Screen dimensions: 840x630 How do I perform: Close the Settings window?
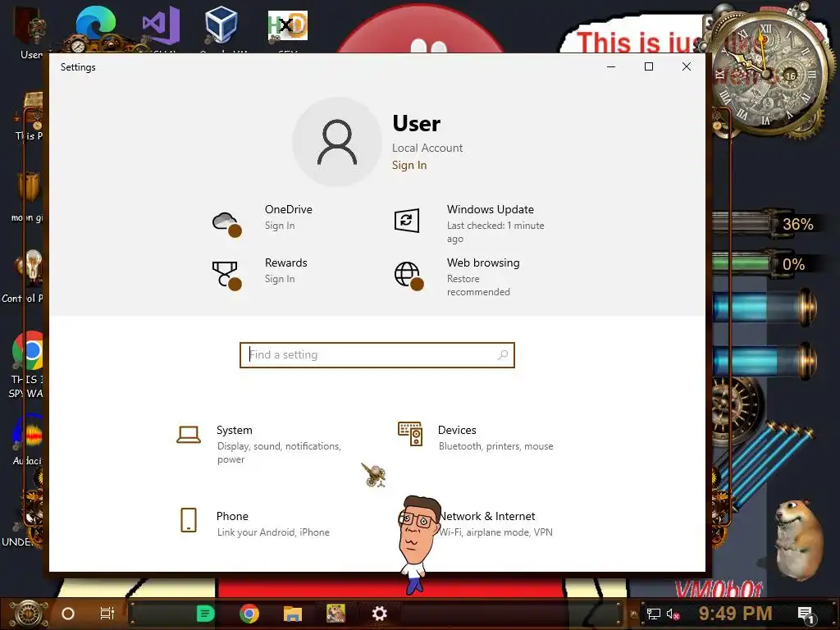(x=687, y=66)
